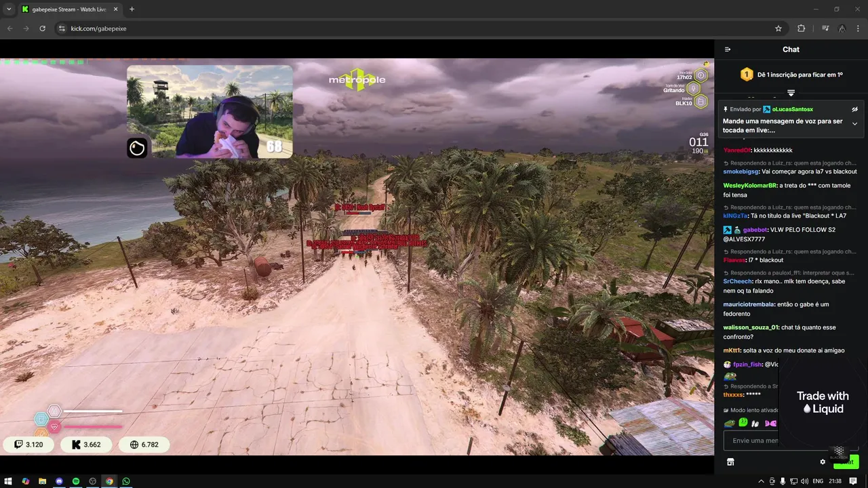The image size is (868, 488).
Task: Open Windows notification center icon
Action: coord(853,481)
